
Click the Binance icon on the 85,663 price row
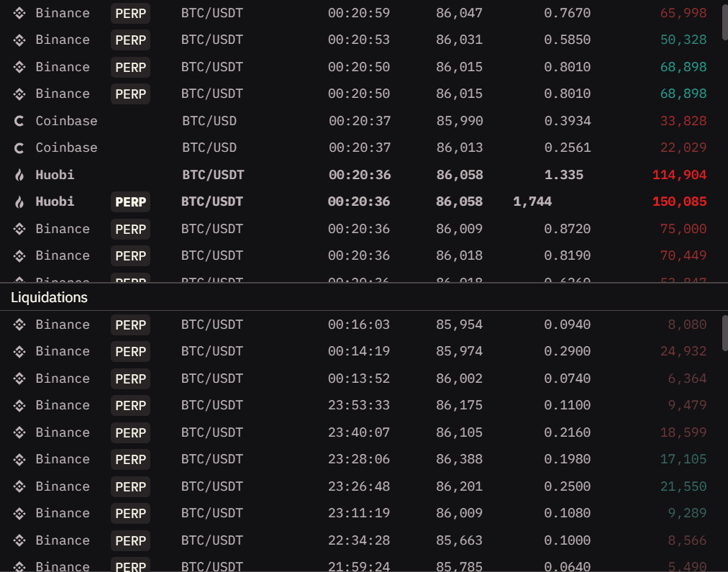click(x=19, y=540)
